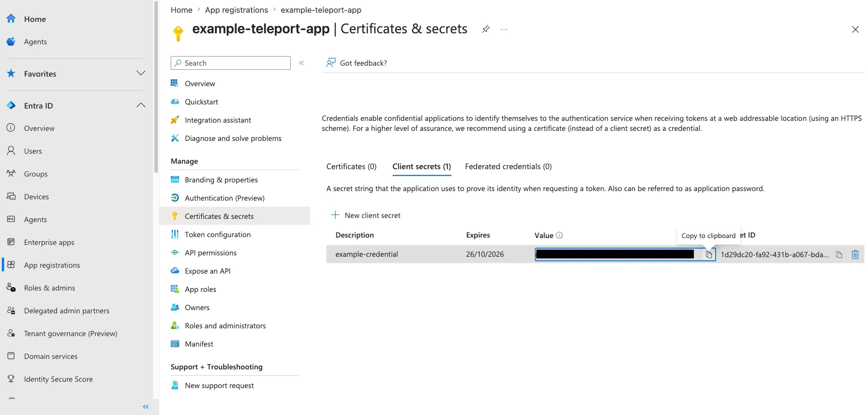Collapse the resource menu with double chevron

(301, 63)
